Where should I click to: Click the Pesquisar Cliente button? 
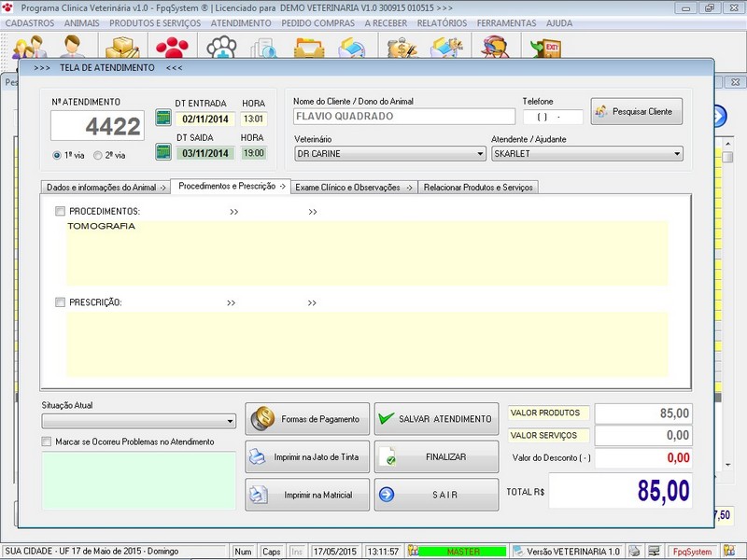637,111
